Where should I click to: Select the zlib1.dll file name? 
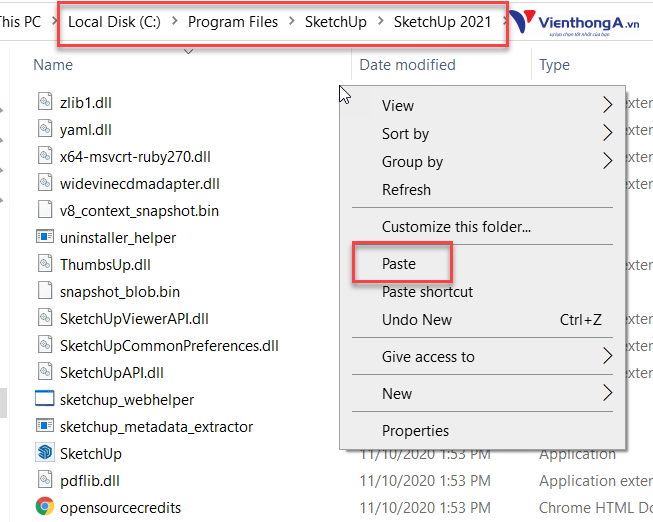click(85, 102)
